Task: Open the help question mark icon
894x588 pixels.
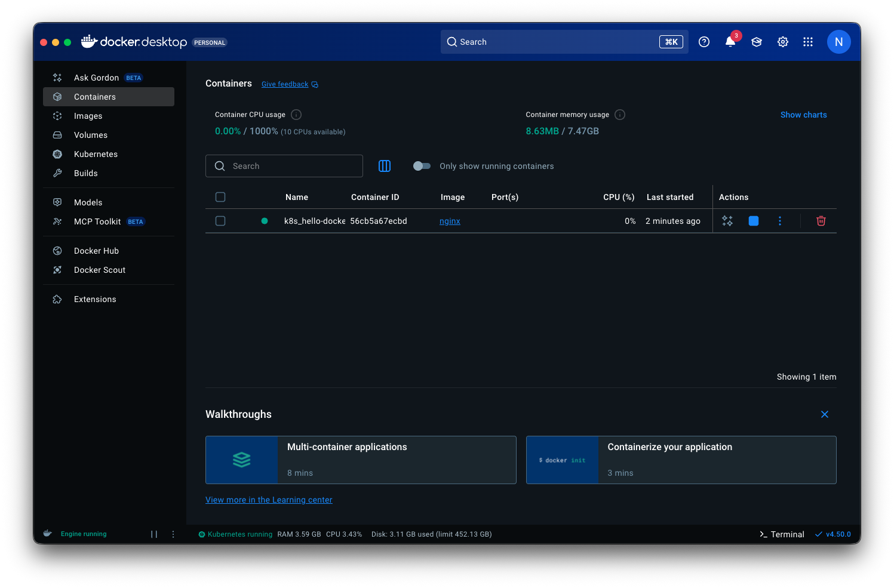Action: pyautogui.click(x=704, y=42)
